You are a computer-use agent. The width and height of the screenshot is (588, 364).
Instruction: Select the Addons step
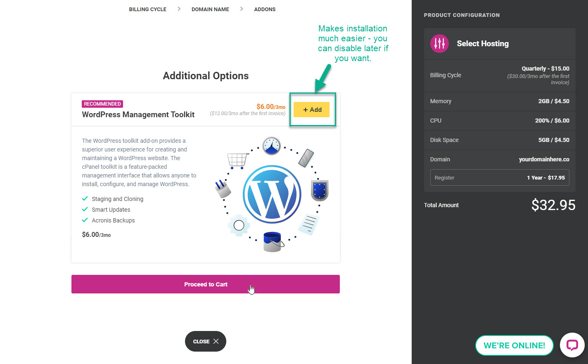pos(265,9)
